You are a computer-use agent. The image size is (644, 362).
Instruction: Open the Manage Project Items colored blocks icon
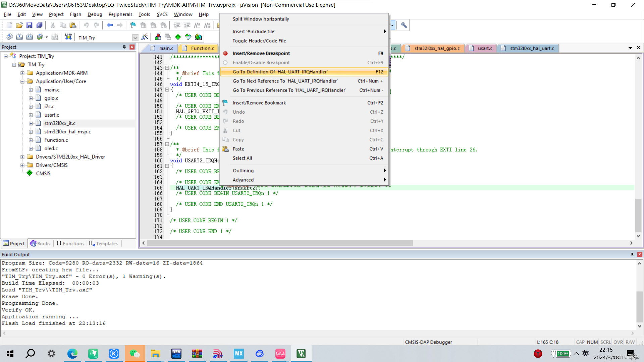158,37
